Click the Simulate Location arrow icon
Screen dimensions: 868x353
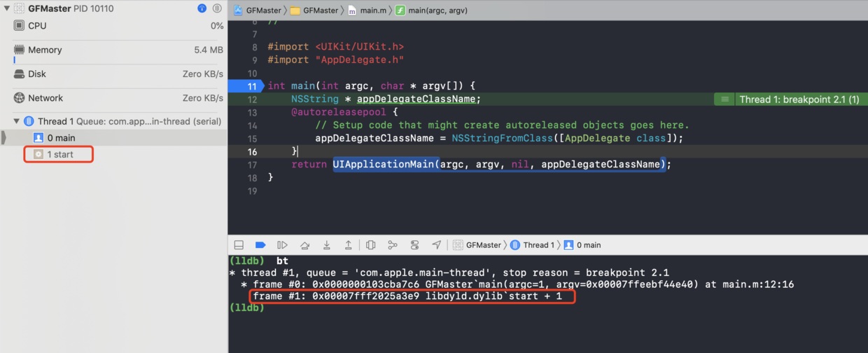[x=436, y=245]
